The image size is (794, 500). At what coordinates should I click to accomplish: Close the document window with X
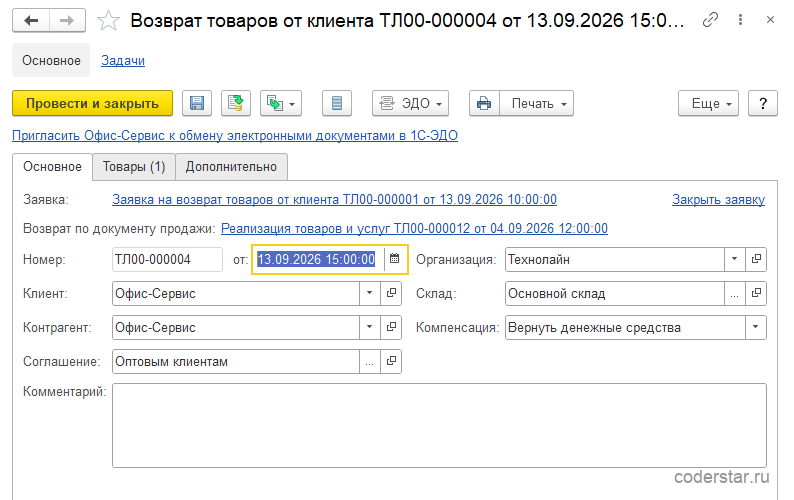(770, 20)
